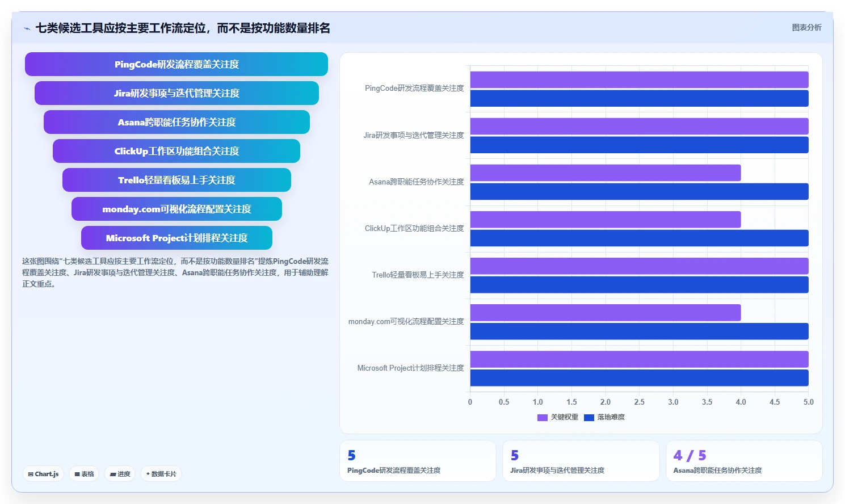Click the 落地难度 legend label
The width and height of the screenshot is (845, 504).
(x=611, y=417)
